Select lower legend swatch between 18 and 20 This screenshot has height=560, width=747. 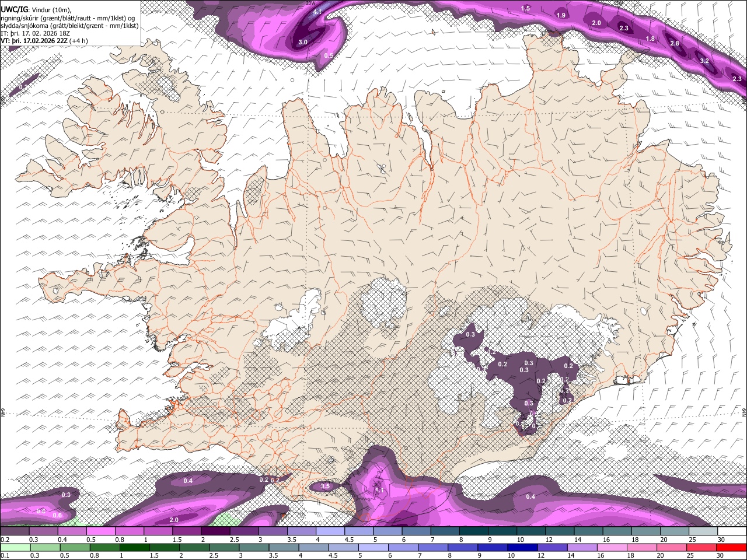tap(641, 547)
